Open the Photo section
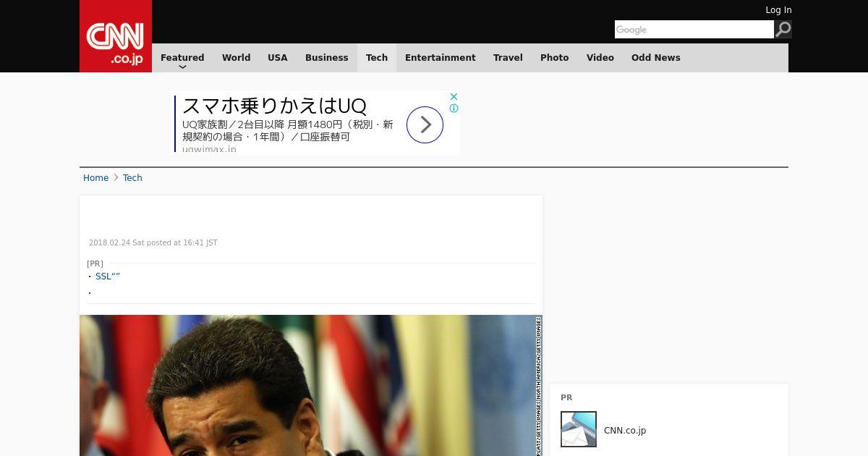This screenshot has width=868, height=456. 554,58
